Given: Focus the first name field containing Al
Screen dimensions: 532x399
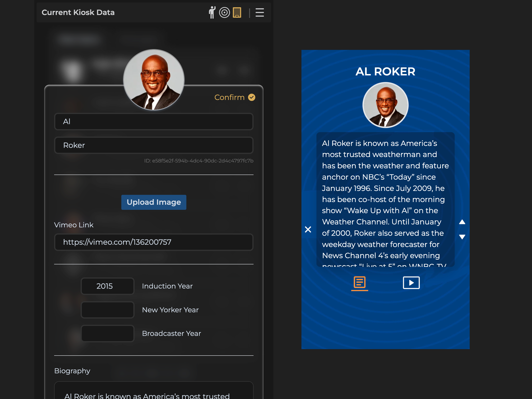Looking at the screenshot, I should [x=154, y=122].
